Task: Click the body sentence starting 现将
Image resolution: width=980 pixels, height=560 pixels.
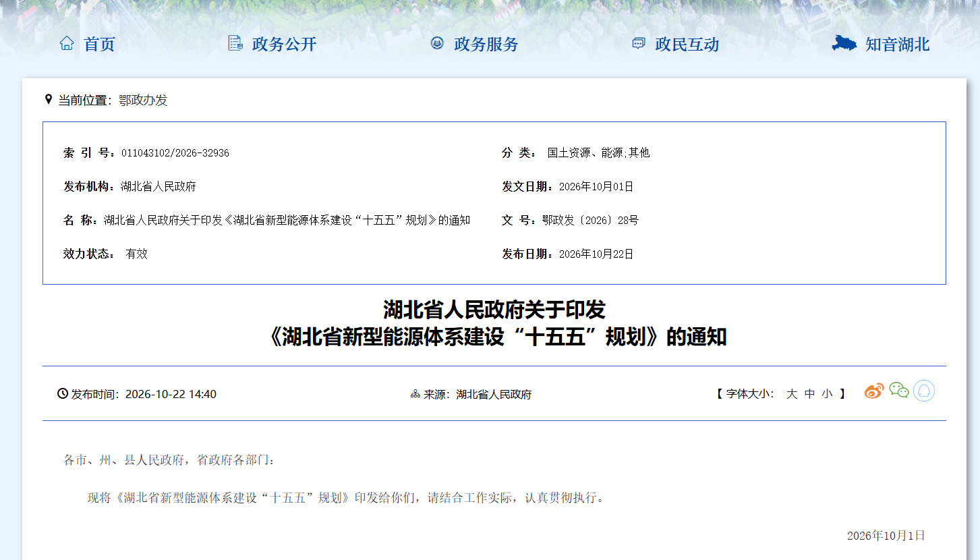Action: [347, 498]
